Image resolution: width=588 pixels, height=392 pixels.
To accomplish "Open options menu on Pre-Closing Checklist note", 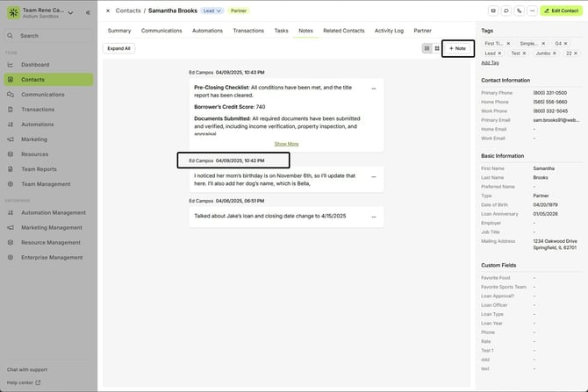I will click(374, 89).
